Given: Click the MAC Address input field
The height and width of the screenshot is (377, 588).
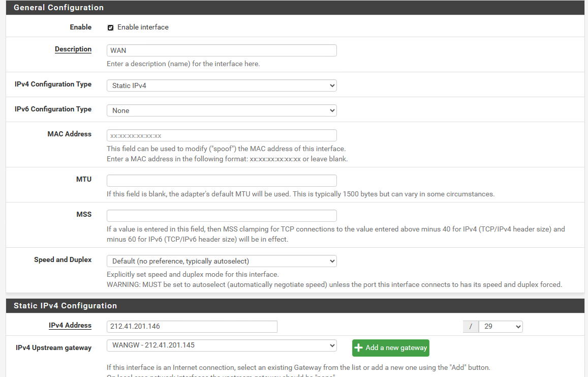Looking at the screenshot, I should (x=222, y=135).
